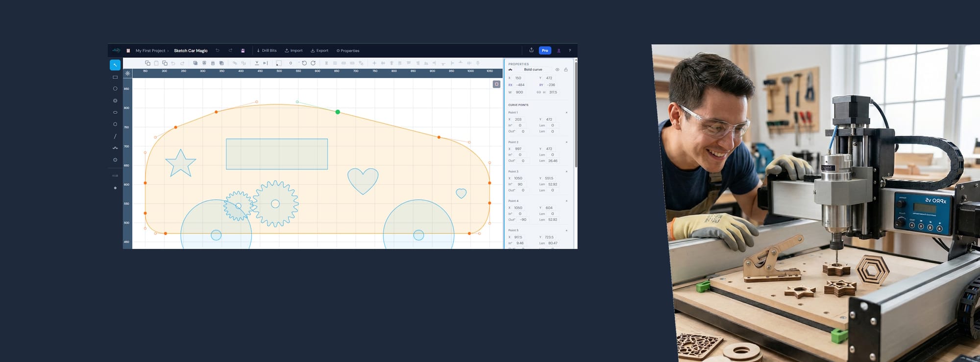Image resolution: width=980 pixels, height=362 pixels.
Task: Toggle visibility eye for Bold curve
Action: tap(557, 70)
